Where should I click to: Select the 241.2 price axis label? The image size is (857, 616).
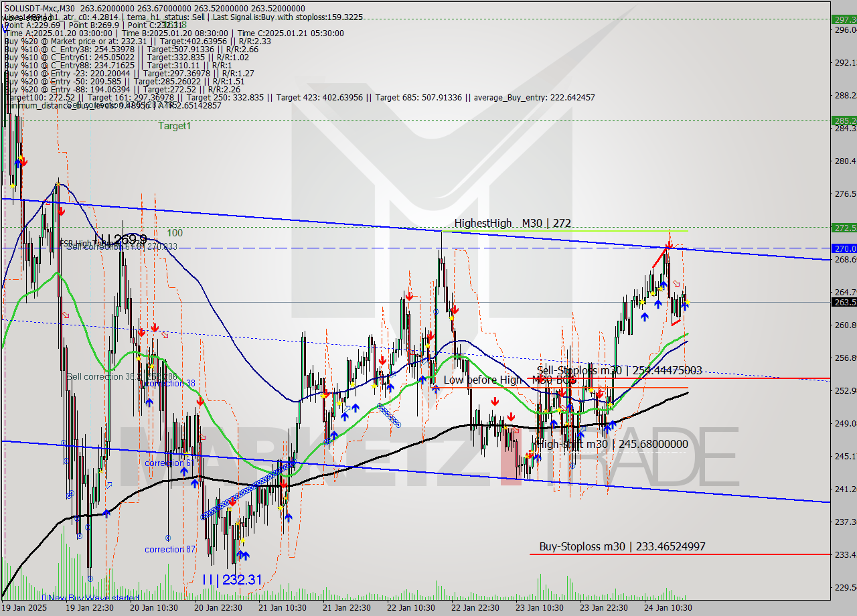tap(845, 489)
